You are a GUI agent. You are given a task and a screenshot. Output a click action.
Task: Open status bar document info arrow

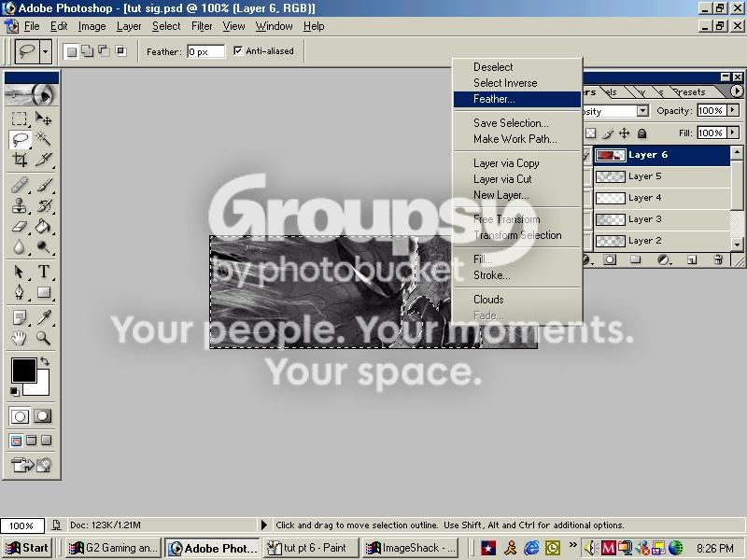[264, 525]
